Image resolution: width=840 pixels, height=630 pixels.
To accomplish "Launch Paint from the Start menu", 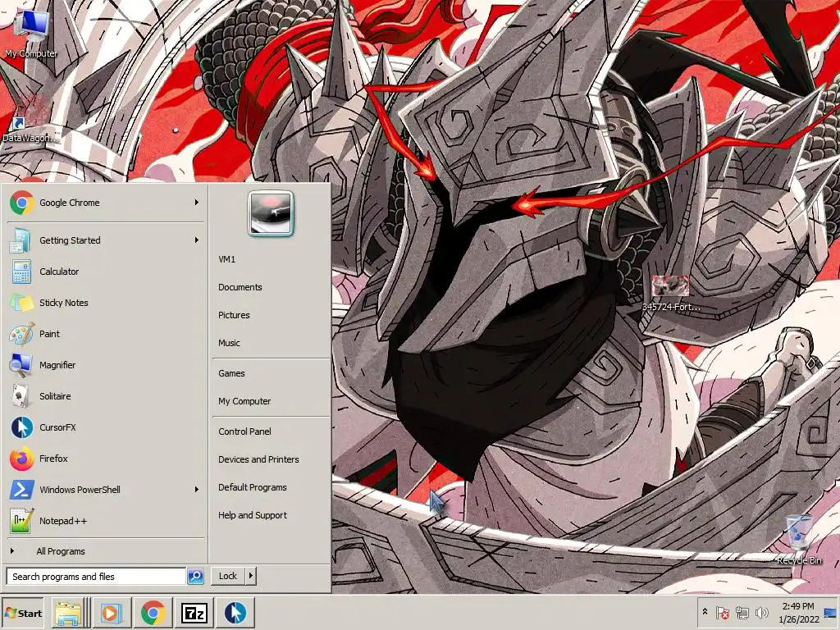I will (x=106, y=334).
